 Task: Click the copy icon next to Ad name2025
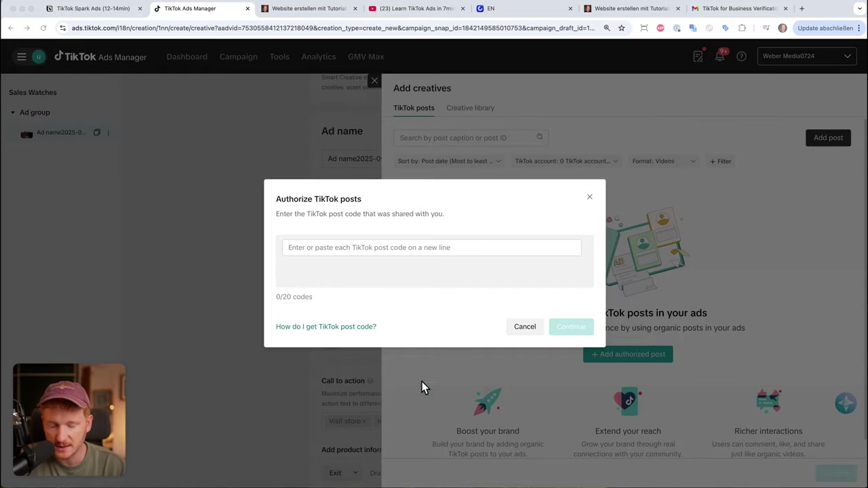point(96,133)
